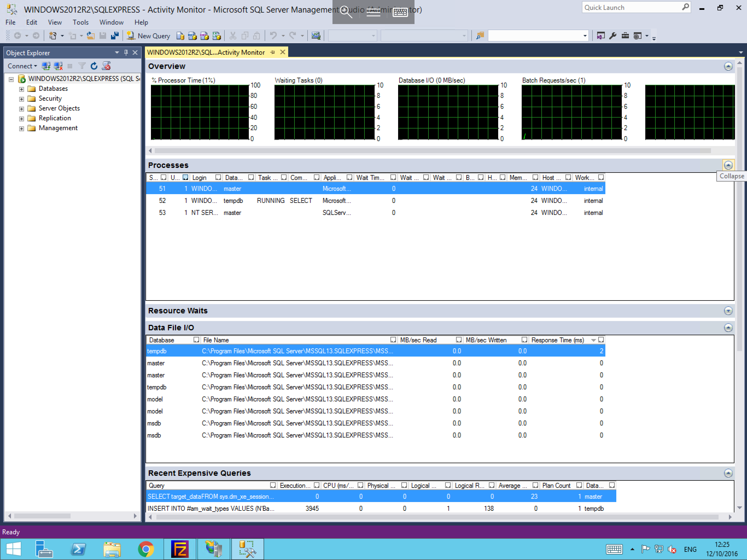Click the Disconnect icon in Object Explorer
Viewport: 747px width, 560px height.
click(58, 66)
